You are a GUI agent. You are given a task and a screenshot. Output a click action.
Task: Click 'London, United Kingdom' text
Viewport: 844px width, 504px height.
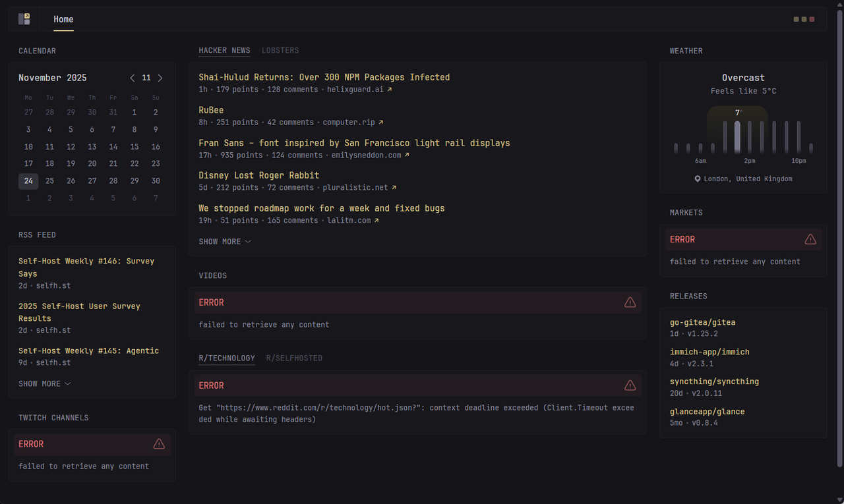tap(748, 179)
